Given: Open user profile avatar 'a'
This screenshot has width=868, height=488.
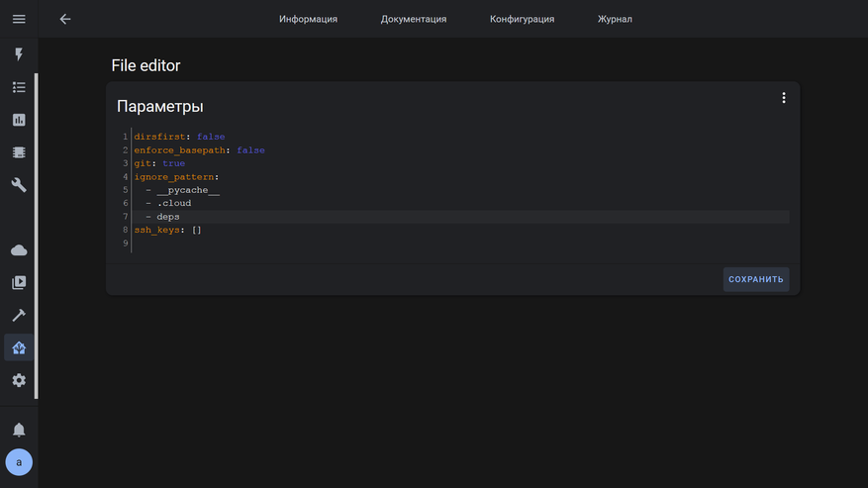Looking at the screenshot, I should (x=19, y=462).
